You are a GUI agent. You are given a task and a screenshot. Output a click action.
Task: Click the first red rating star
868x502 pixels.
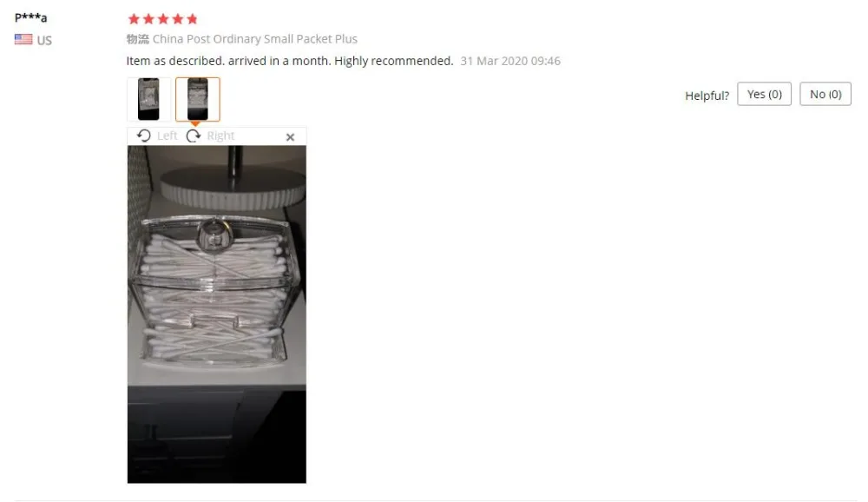[134, 19]
